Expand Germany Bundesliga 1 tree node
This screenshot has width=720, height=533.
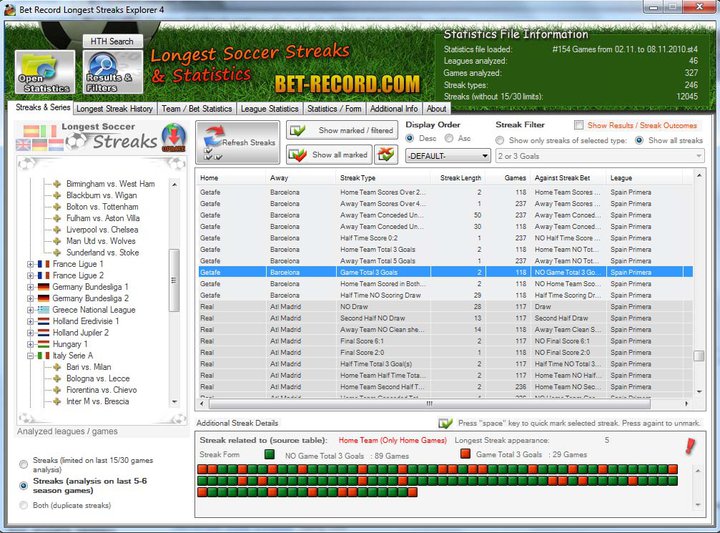coord(30,287)
